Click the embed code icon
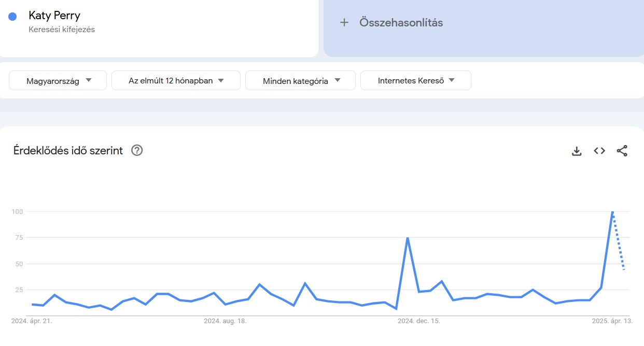644x346 pixels. [599, 151]
